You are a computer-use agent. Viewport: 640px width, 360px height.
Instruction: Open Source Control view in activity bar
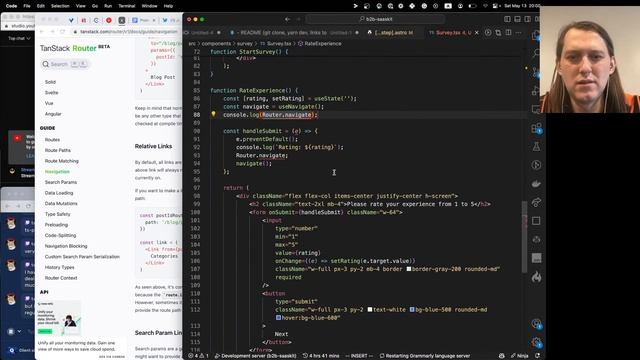[x=536, y=72]
